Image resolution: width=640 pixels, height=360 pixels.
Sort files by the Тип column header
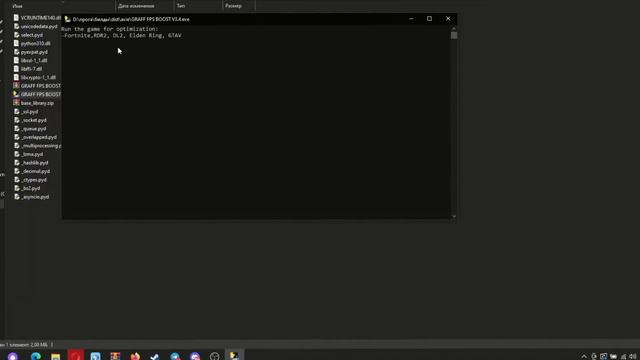tap(181, 6)
